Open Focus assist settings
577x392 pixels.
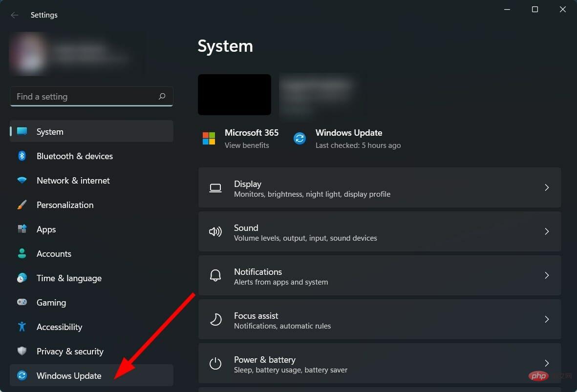tap(380, 319)
